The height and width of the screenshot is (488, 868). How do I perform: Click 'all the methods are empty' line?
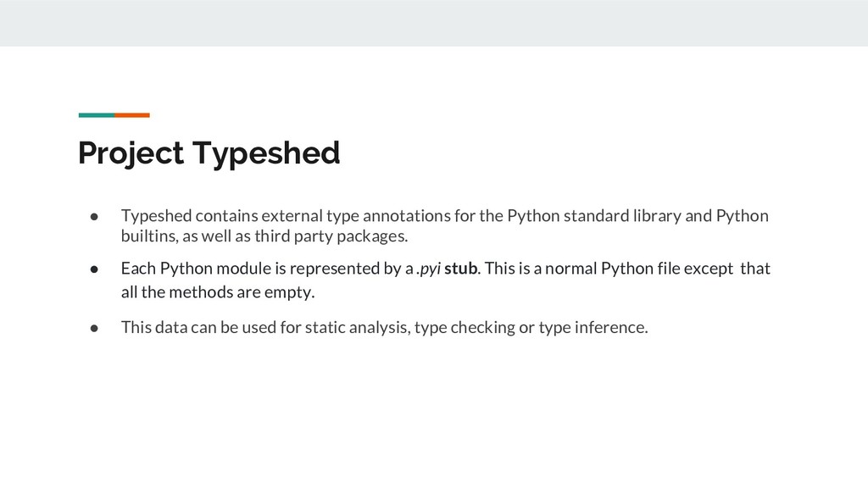(x=218, y=292)
